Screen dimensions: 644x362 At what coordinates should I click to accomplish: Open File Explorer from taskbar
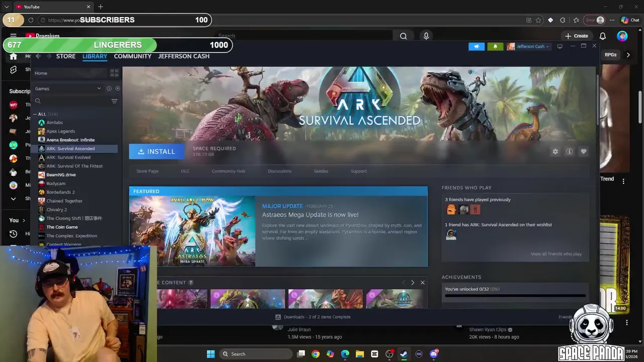360,354
